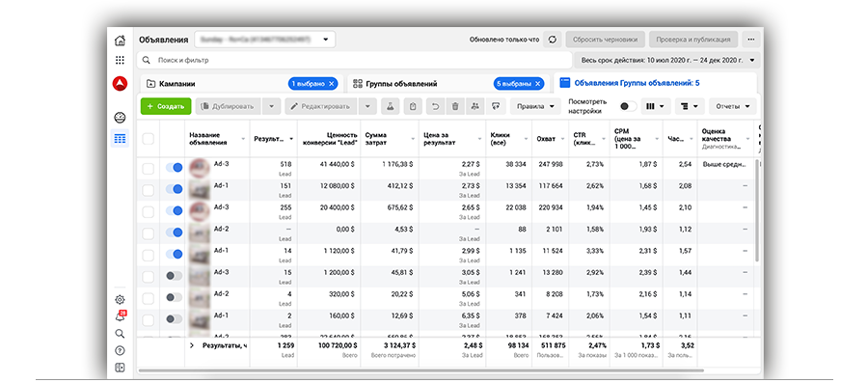Click the refresh icon next to Обновлено только что

pyautogui.click(x=552, y=40)
